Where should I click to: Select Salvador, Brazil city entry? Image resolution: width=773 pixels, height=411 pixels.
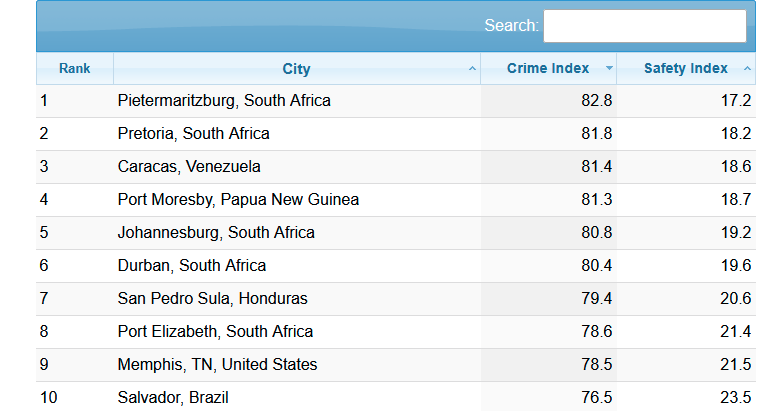173,398
